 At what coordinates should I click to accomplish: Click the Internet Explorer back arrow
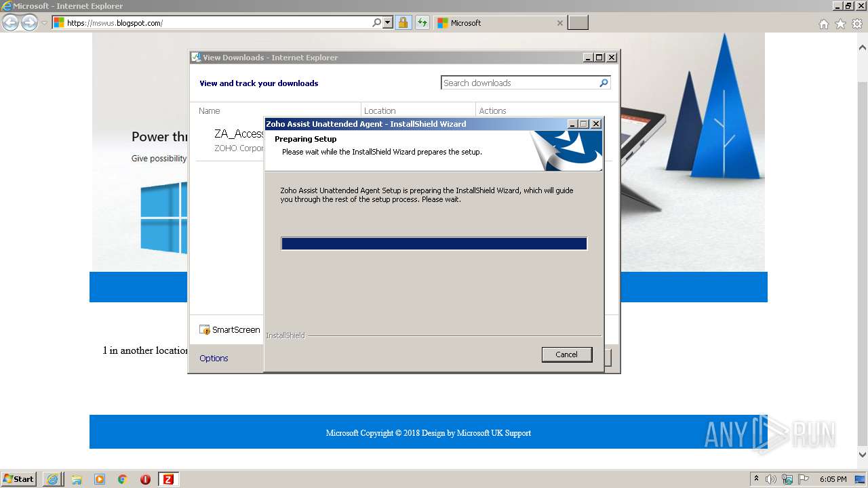pos(11,23)
